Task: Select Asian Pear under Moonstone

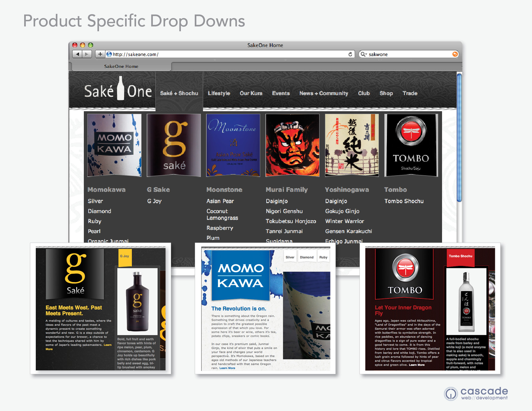Action: click(220, 201)
